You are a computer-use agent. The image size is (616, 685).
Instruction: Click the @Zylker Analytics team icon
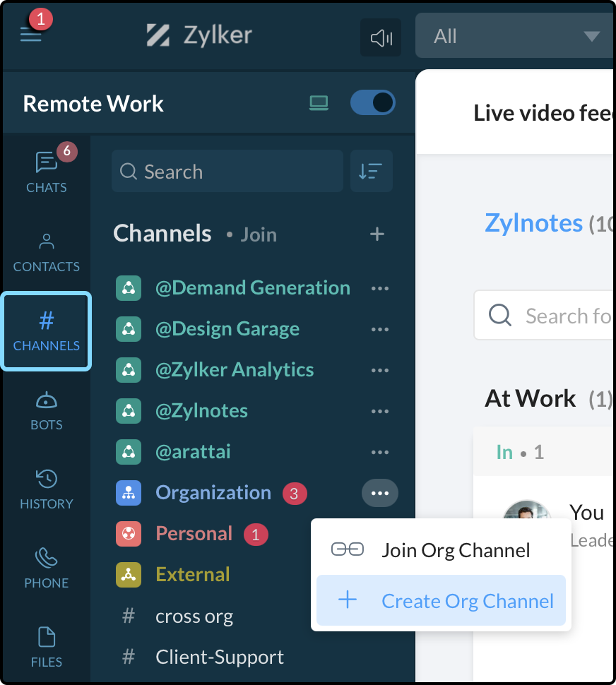click(129, 370)
